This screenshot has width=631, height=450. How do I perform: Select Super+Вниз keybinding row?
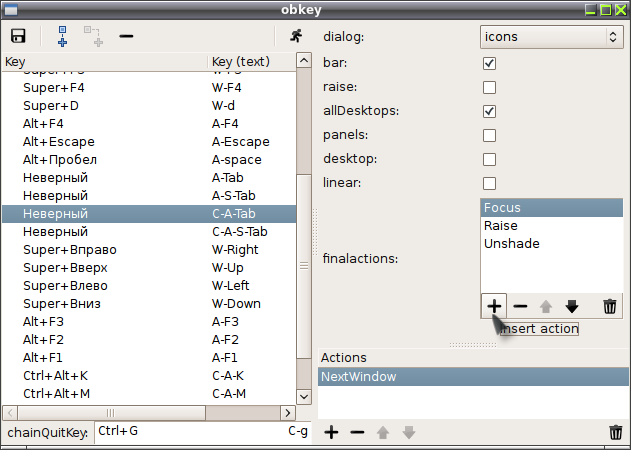point(149,303)
